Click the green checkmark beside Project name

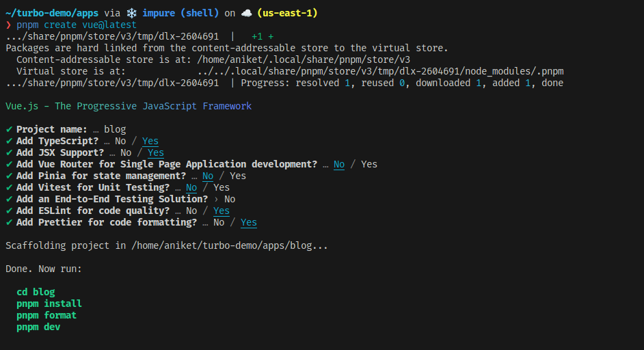[8, 129]
